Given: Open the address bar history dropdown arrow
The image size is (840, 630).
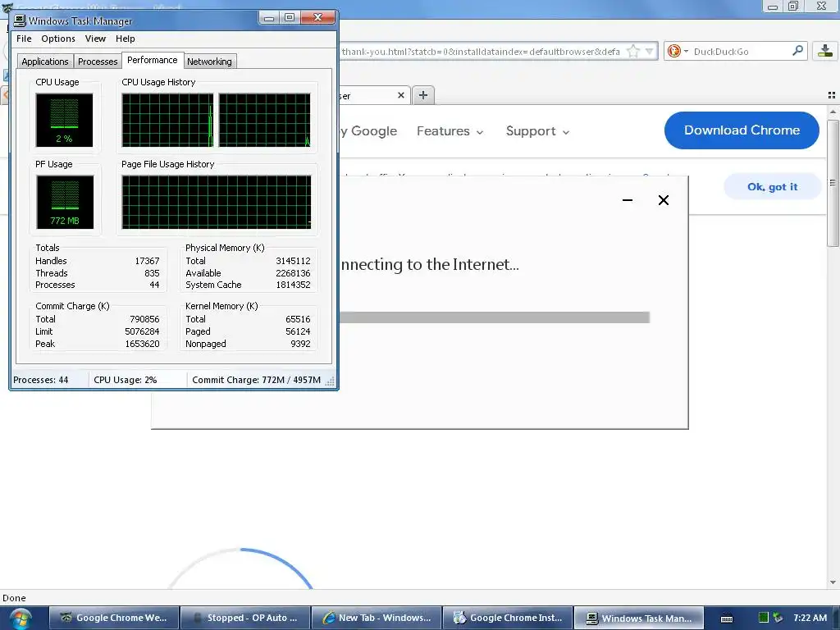Looking at the screenshot, I should [650, 52].
